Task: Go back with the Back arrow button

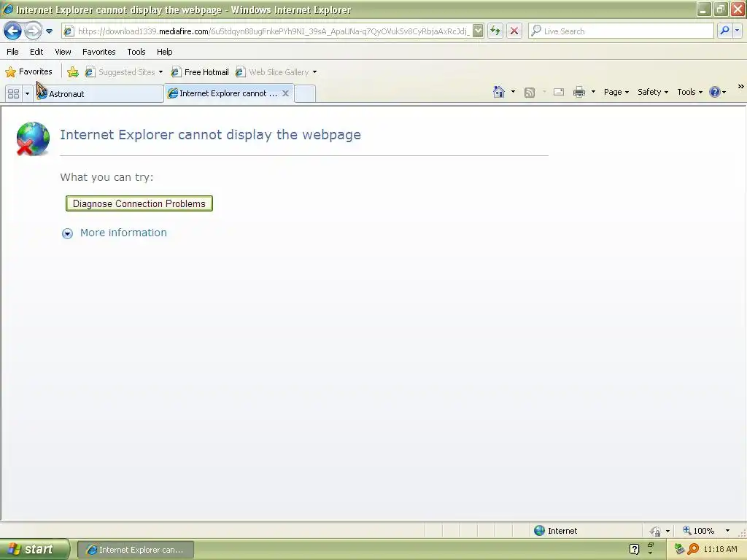Action: pos(13,31)
